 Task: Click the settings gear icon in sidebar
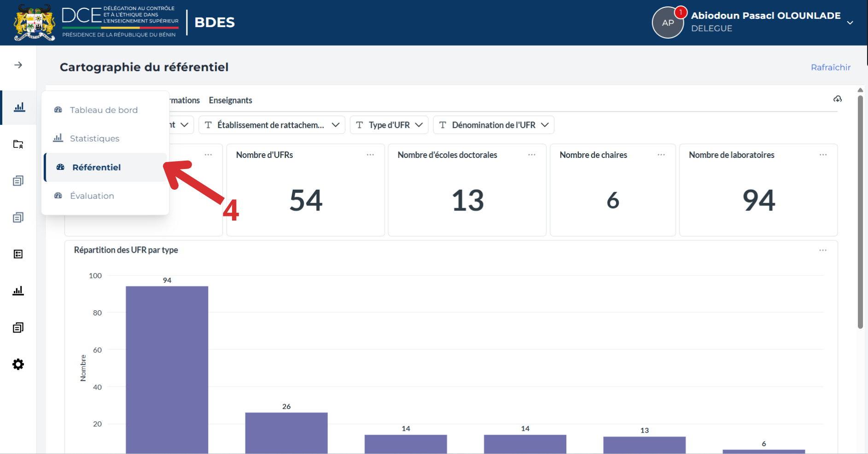coord(18,364)
